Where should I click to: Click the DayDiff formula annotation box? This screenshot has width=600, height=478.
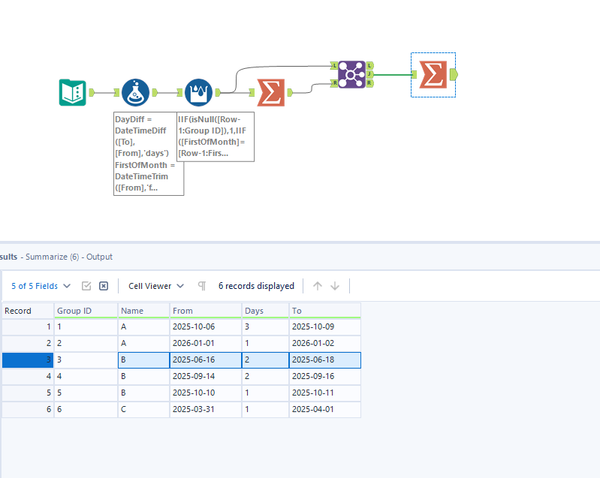pos(148,153)
